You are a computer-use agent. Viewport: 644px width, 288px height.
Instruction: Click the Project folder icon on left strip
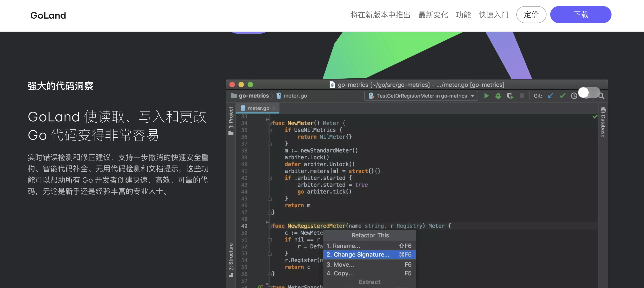point(231,133)
